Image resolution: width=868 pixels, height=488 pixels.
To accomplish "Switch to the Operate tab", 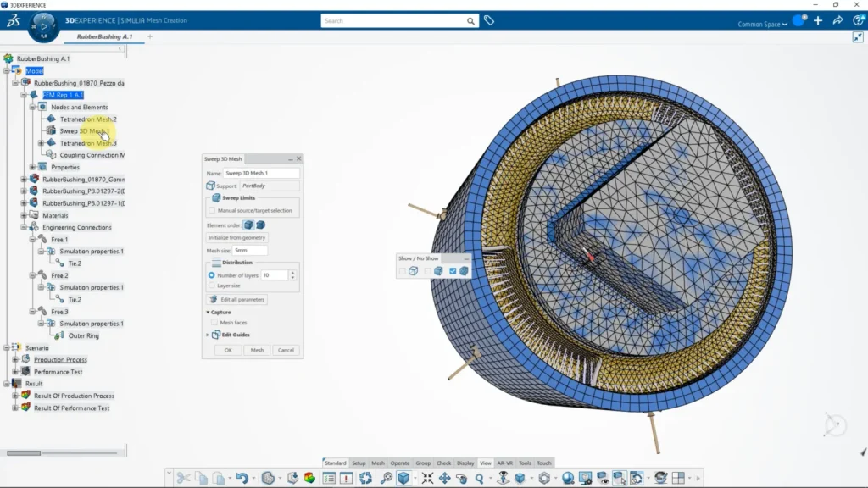I will click(x=400, y=463).
